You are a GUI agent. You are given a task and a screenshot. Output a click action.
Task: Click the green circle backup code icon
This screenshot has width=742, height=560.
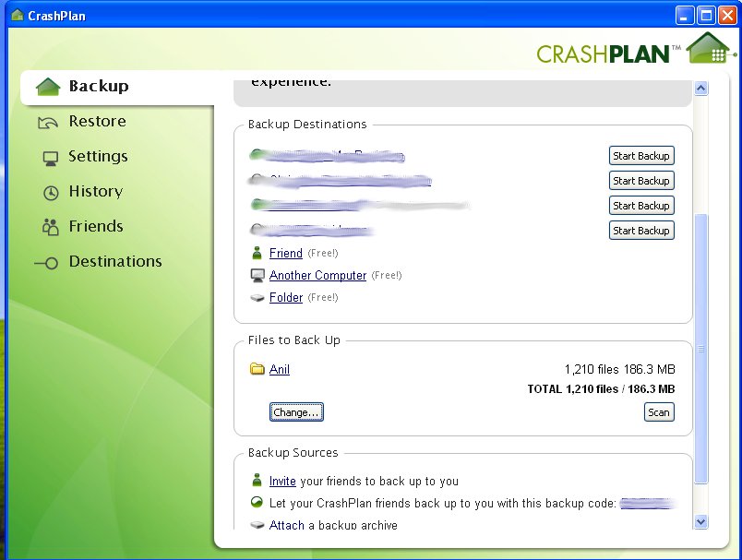coord(257,502)
